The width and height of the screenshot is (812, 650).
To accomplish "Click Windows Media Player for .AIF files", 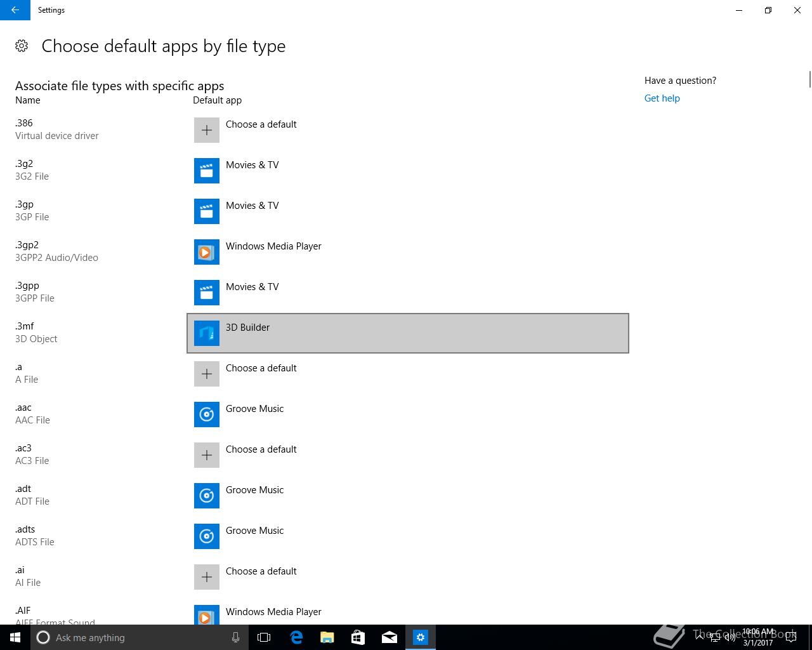I will point(273,612).
